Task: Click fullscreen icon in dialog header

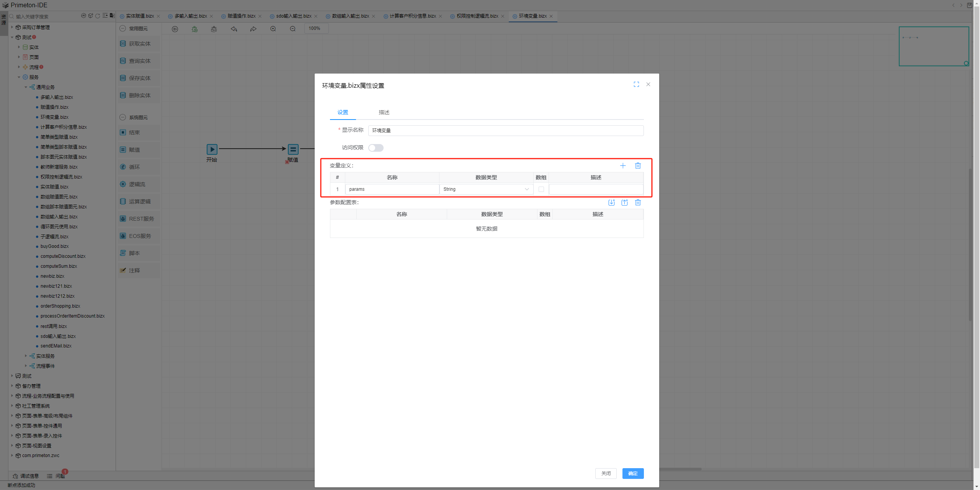Action: [636, 84]
